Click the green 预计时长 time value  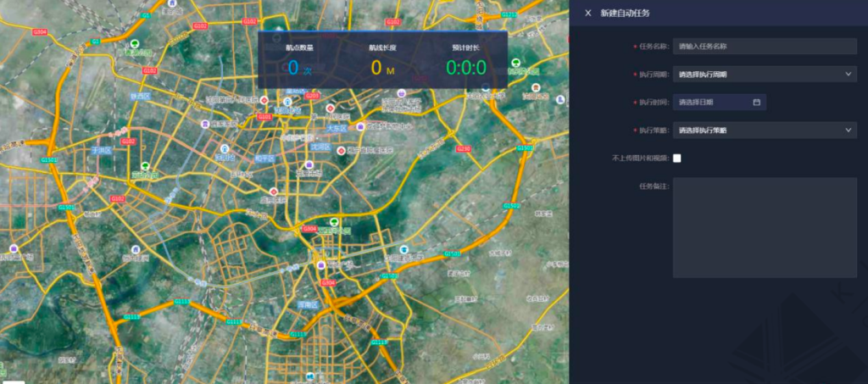point(466,69)
